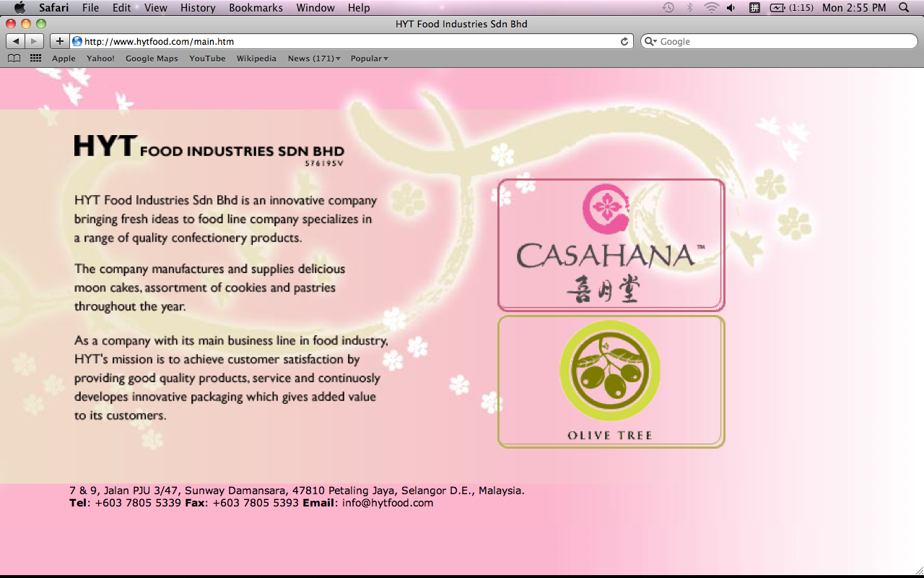924x578 pixels.
Task: Reload the page with the refresh icon
Action: coord(624,41)
